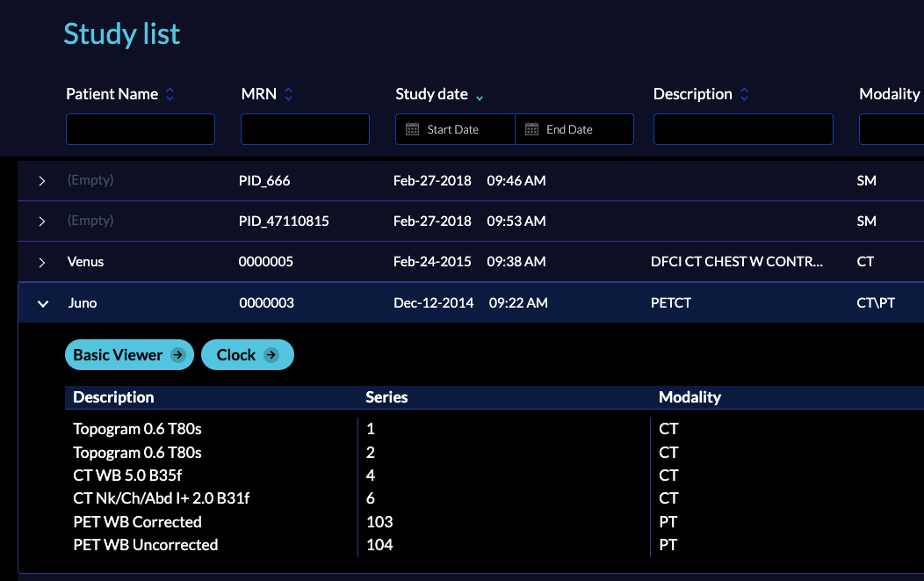Click the End Date calendar icon
The height and width of the screenshot is (581, 924).
tap(531, 129)
